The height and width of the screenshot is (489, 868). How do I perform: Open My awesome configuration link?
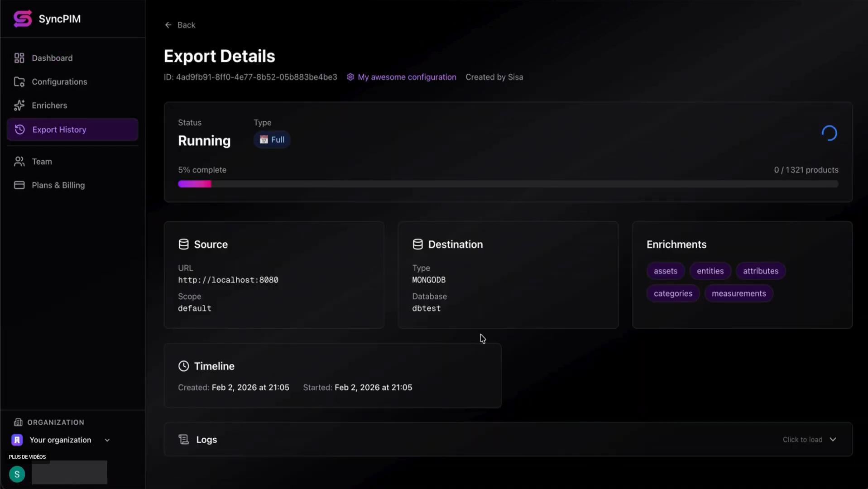[407, 77]
